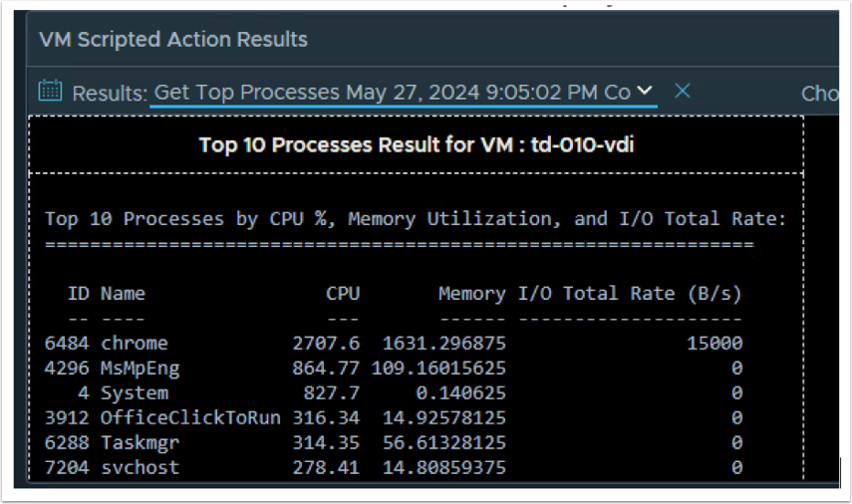Select the chrome process name
Viewport: 852px width, 504px height.
[134, 343]
